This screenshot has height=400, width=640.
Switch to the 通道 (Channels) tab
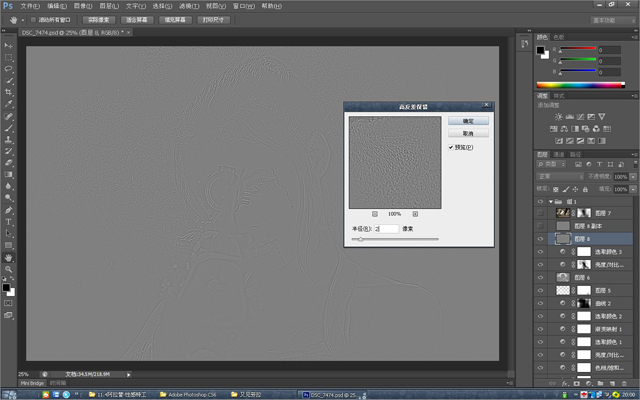(x=559, y=155)
